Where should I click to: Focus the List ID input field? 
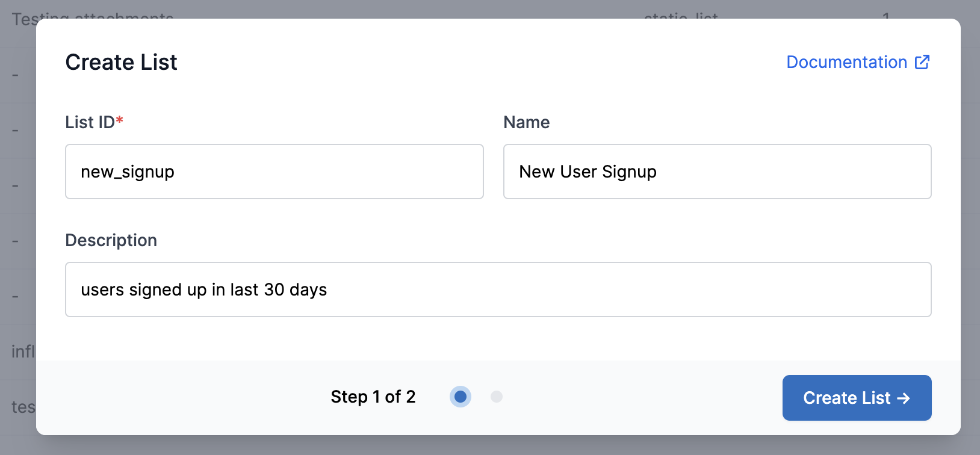pos(274,172)
